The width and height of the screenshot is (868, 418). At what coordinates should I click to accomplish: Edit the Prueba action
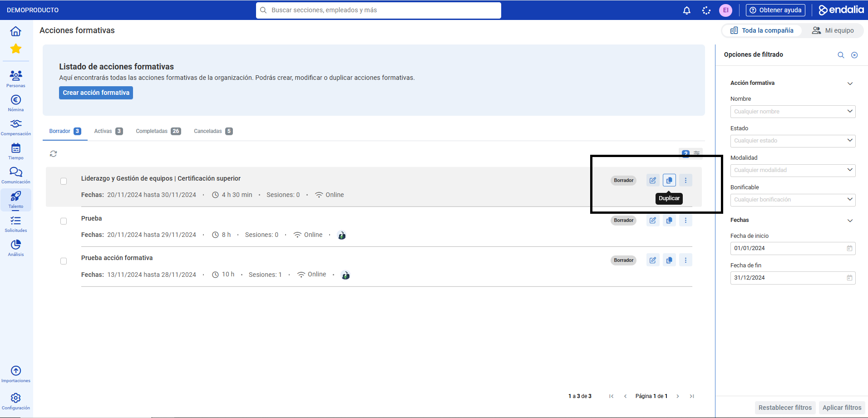click(x=653, y=220)
